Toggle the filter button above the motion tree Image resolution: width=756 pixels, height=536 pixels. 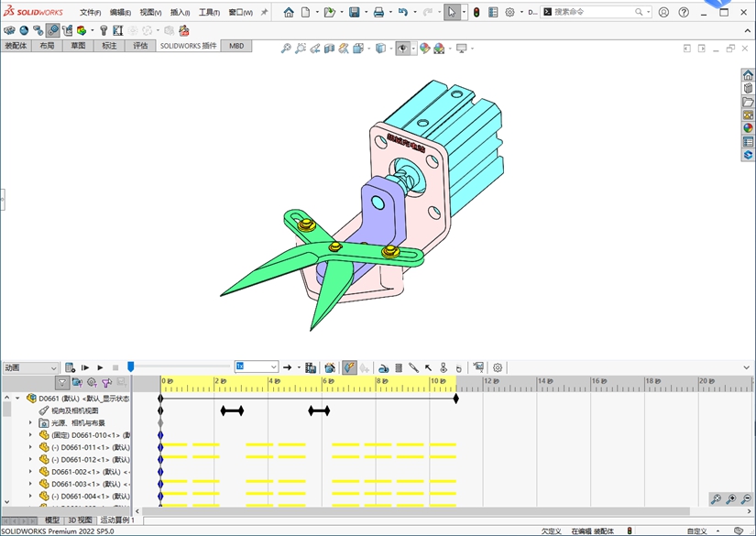pyautogui.click(x=62, y=383)
